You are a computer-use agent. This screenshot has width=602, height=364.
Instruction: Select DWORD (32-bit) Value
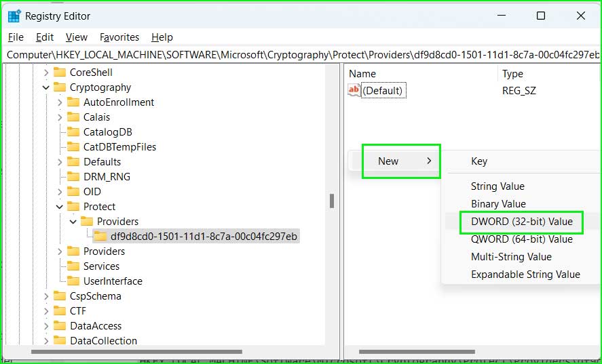click(x=522, y=222)
